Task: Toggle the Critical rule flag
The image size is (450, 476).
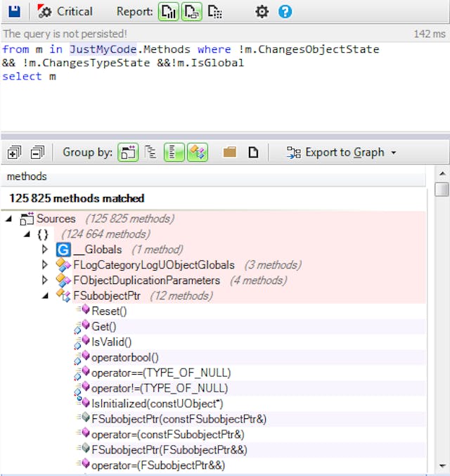Action: click(x=65, y=11)
